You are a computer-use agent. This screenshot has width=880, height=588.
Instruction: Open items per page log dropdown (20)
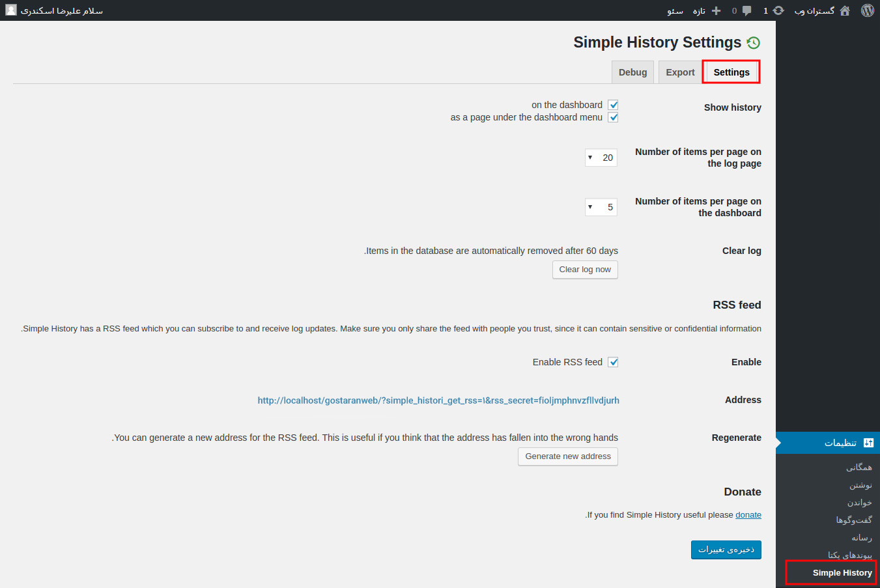click(601, 158)
